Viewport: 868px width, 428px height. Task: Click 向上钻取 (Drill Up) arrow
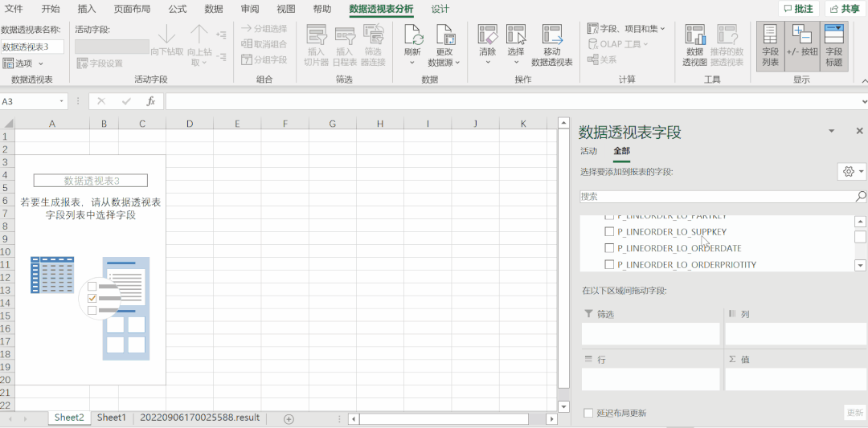click(199, 35)
